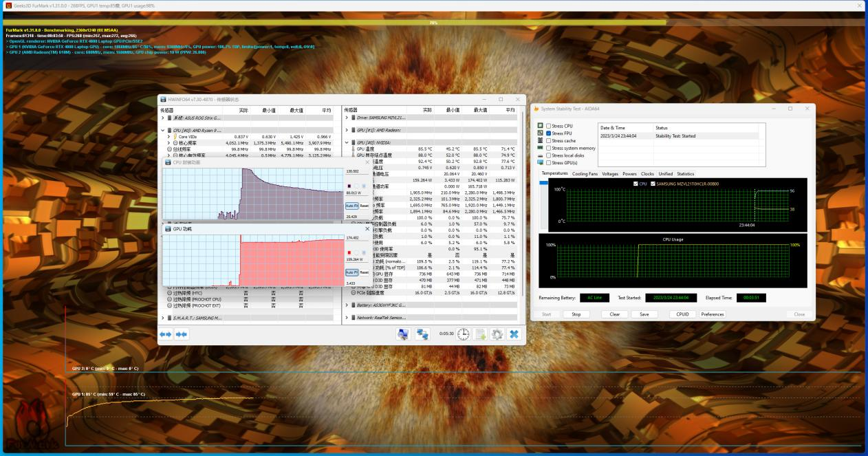Image resolution: width=868 pixels, height=456 pixels.
Task: Expand the Battery sensor group
Action: click(x=347, y=305)
